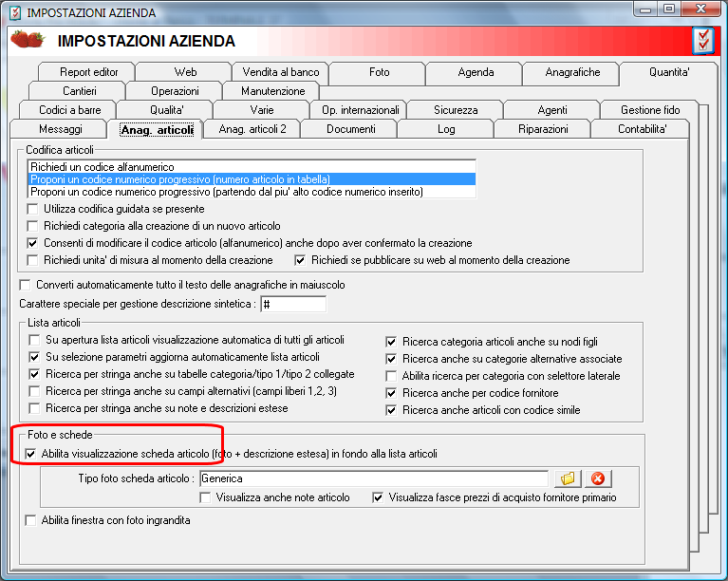Check 'Richiedi categoria alla creazione' option

pos(32,226)
